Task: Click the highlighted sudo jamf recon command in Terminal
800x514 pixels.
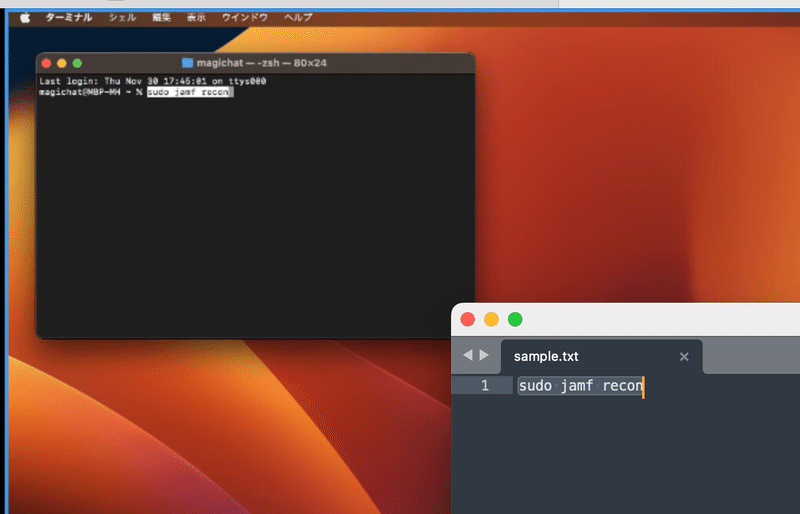Action: [x=188, y=92]
